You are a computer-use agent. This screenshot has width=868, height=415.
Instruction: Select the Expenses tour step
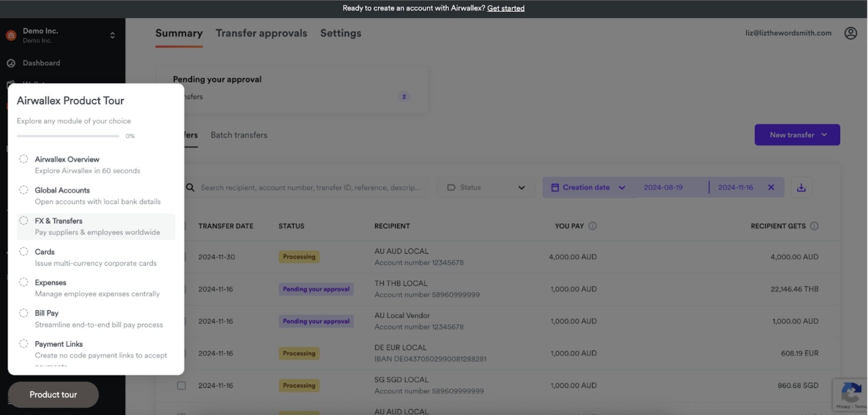[x=96, y=288]
